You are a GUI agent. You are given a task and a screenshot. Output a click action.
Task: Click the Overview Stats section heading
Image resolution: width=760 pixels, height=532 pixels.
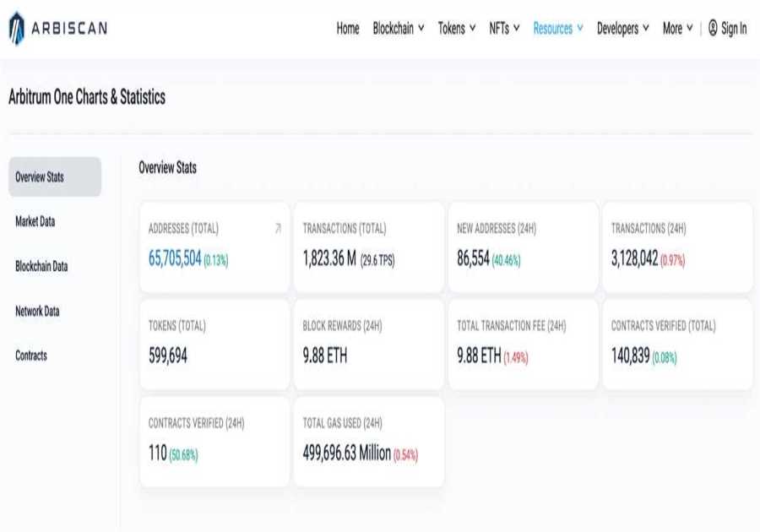[x=167, y=168]
